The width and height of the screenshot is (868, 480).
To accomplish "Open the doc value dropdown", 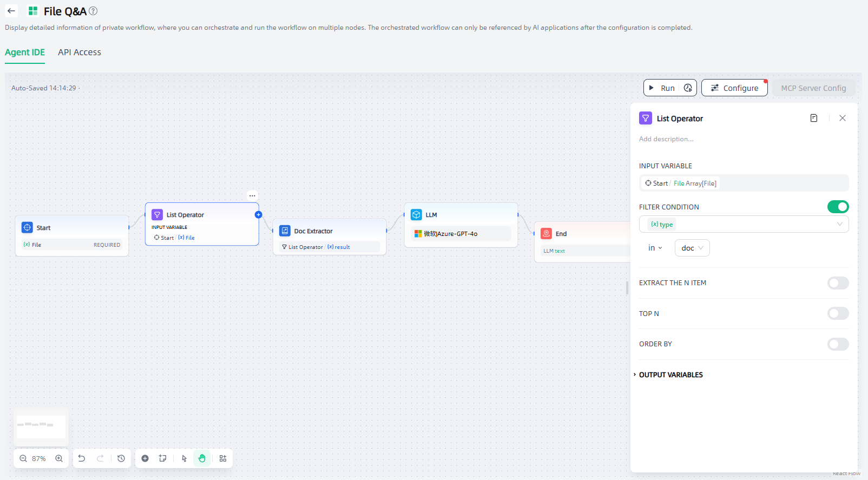I will tap(692, 248).
